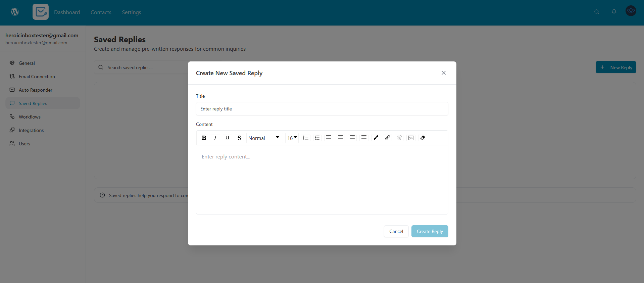Screen dimensions: 644x283
Task: Align text to the right
Action: 352,138
